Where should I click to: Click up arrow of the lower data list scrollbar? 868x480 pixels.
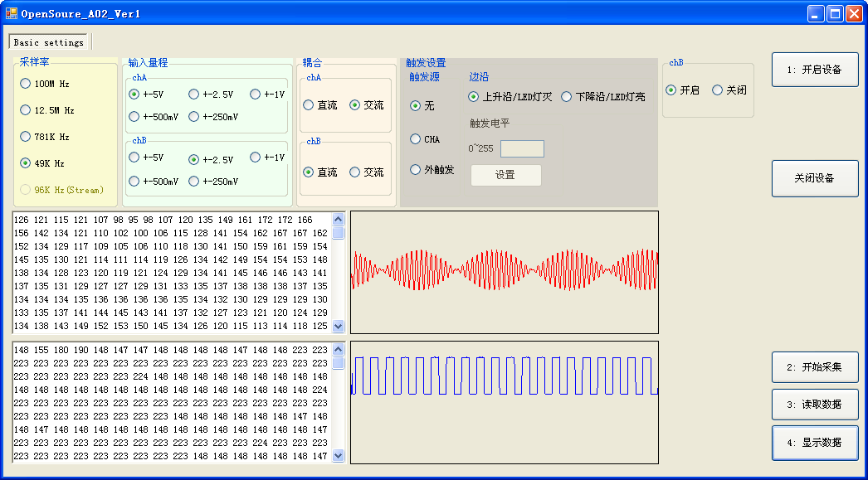339,350
